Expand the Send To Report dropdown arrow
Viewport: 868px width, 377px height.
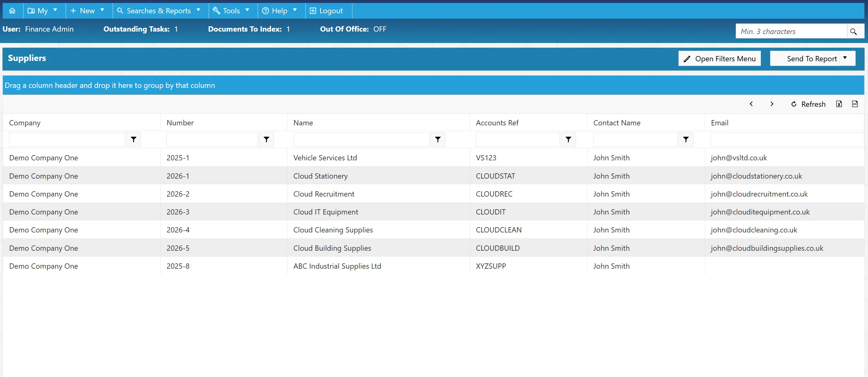(x=845, y=58)
